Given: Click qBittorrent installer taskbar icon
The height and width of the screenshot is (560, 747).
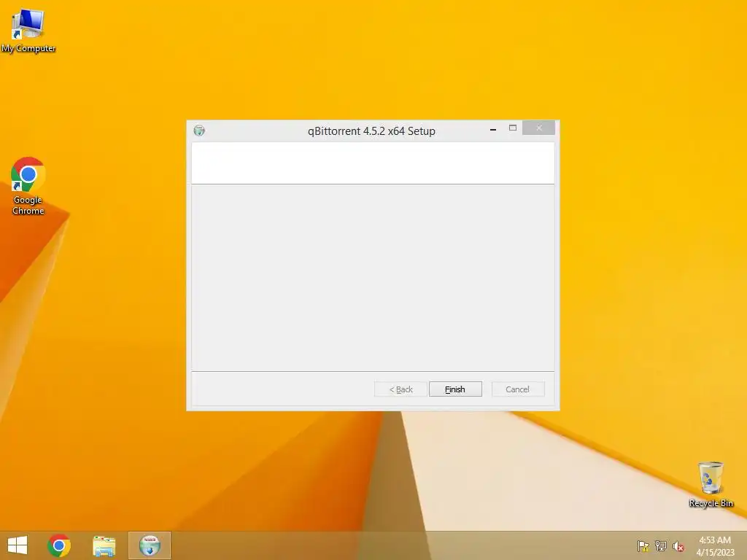Looking at the screenshot, I should (150, 545).
